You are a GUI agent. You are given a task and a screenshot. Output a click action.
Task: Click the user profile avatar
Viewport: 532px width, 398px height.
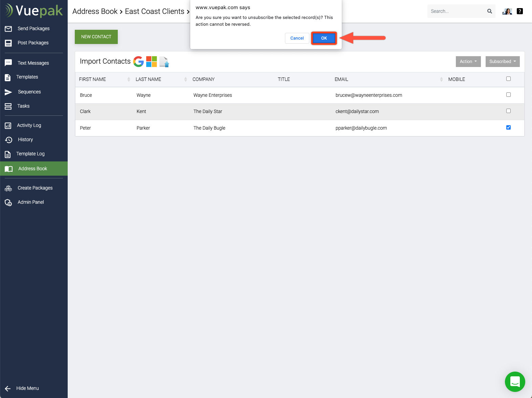click(x=507, y=11)
